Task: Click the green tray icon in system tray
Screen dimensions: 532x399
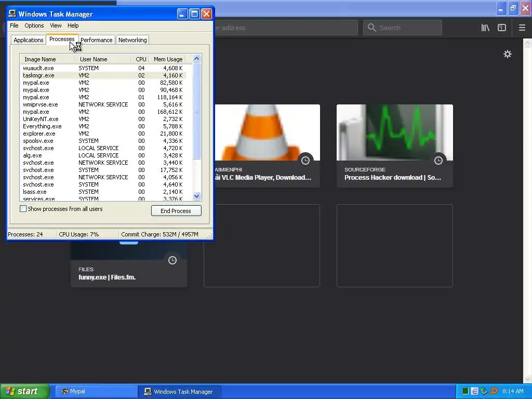Action: point(465,391)
